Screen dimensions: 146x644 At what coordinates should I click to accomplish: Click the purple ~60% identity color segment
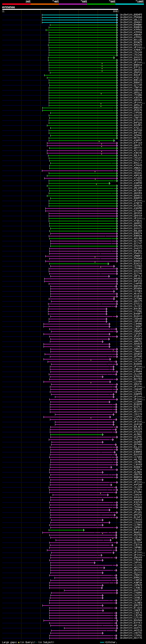[x=73, y=4]
